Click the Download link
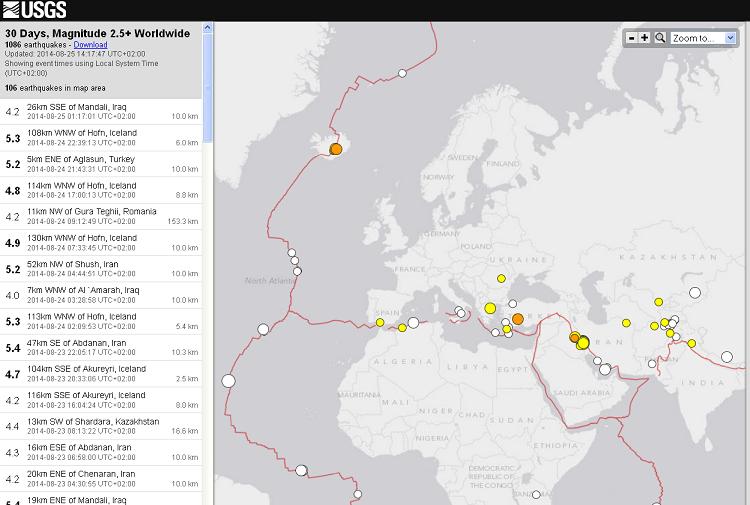This screenshot has height=505, width=750. (90, 45)
